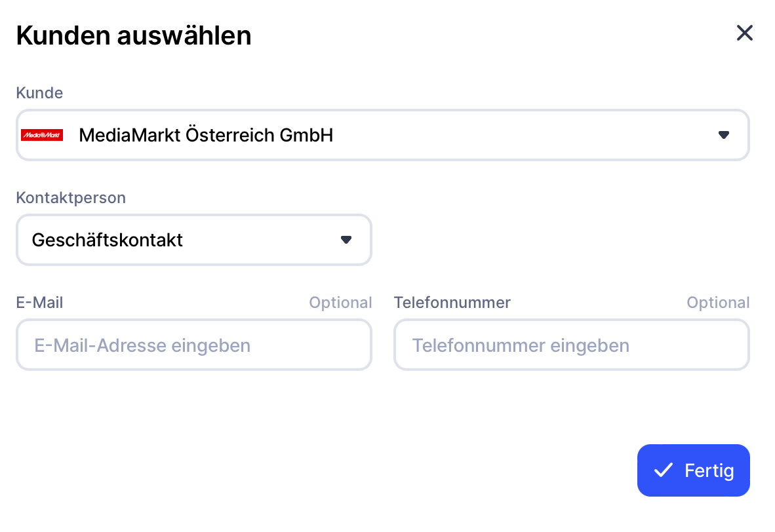Click the Optional hint above the Telefonnummer field
Screen dimensions: 775x532
[718, 303]
